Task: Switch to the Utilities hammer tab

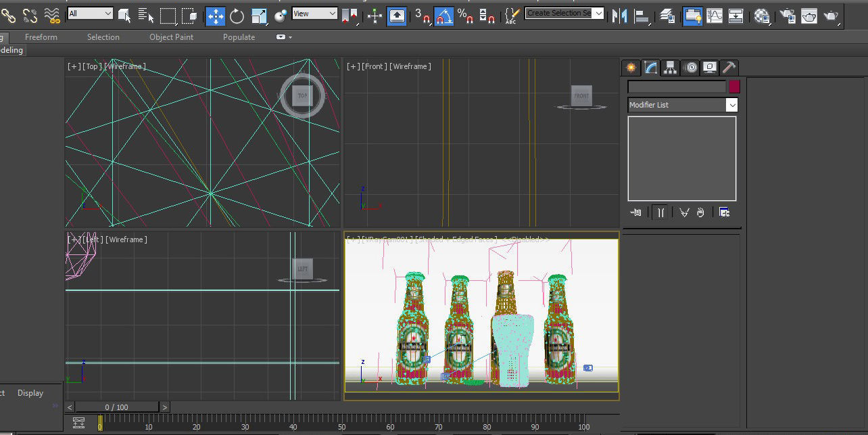Action: tap(729, 67)
